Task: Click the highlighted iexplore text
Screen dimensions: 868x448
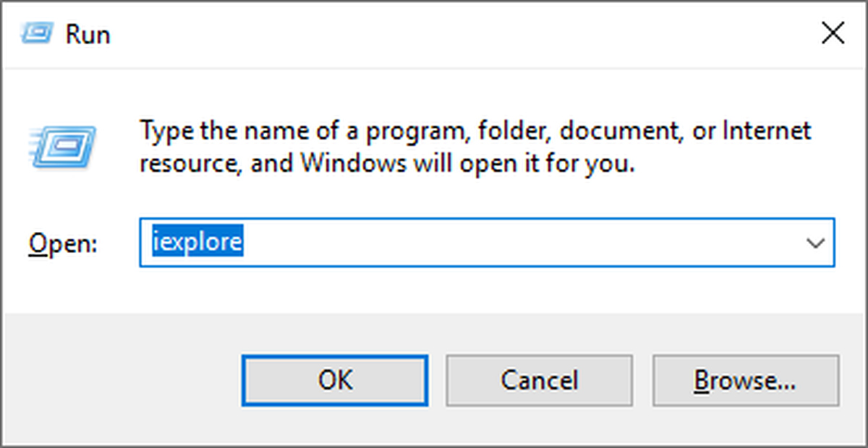Action: [197, 242]
